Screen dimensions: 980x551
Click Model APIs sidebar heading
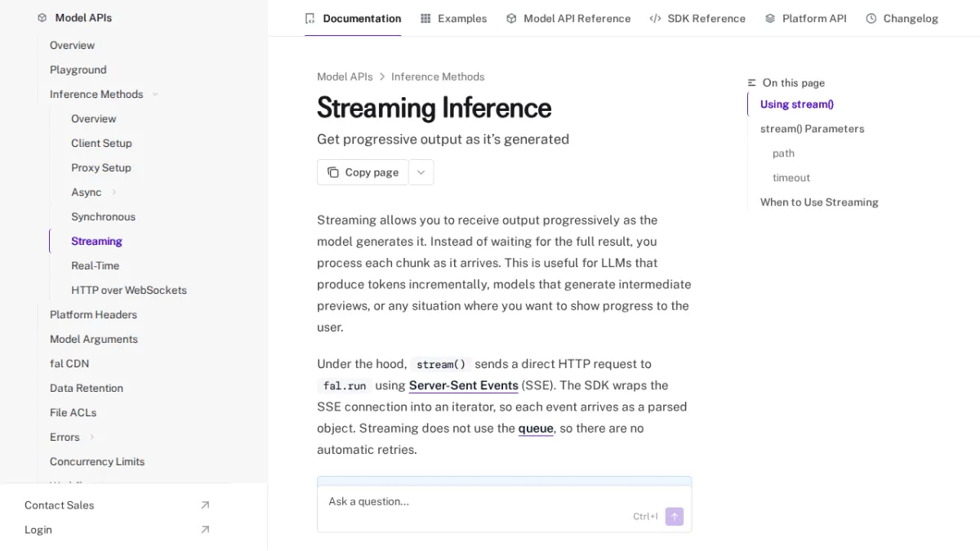pyautogui.click(x=83, y=18)
